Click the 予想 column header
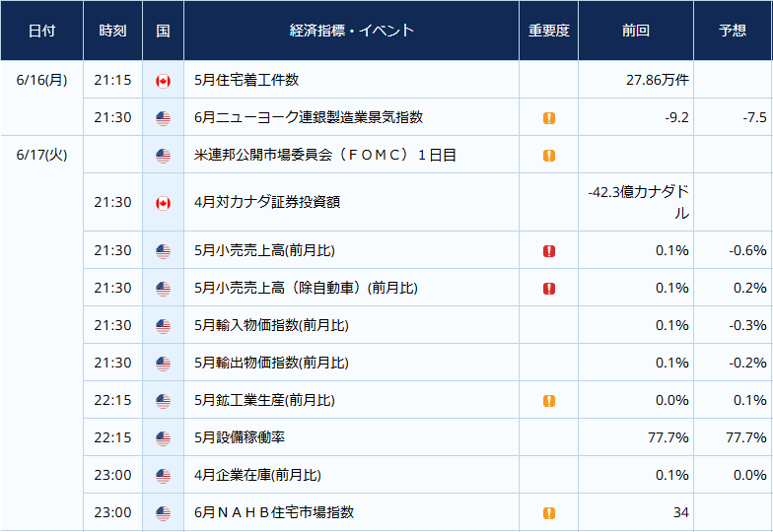Screen dimensions: 773x532 [x=734, y=31]
